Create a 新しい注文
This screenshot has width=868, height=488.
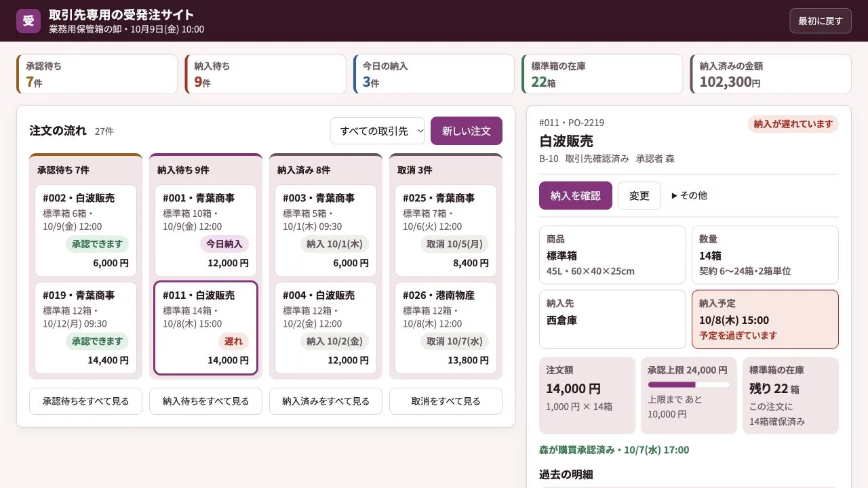(x=467, y=131)
